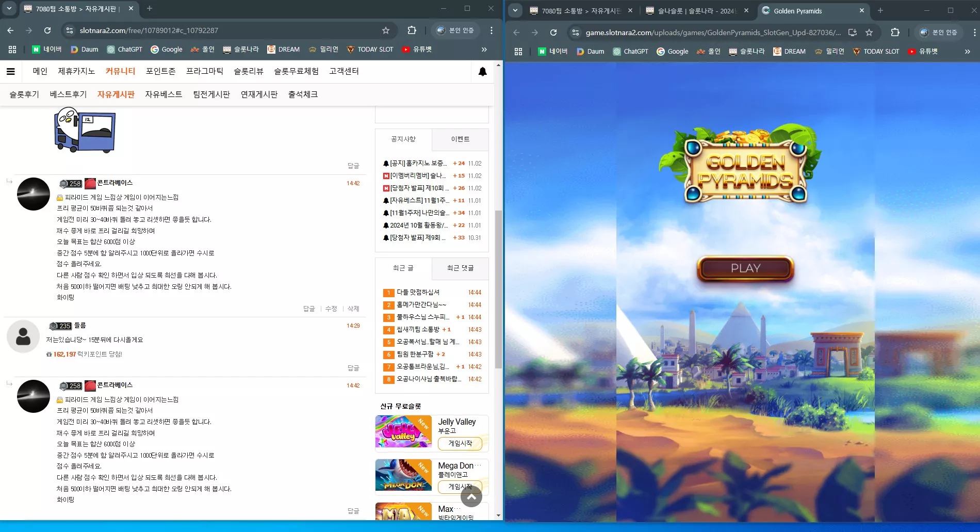980x532 pixels.
Task: Open the 밀리언 bookmark in the left window
Action: pos(323,50)
